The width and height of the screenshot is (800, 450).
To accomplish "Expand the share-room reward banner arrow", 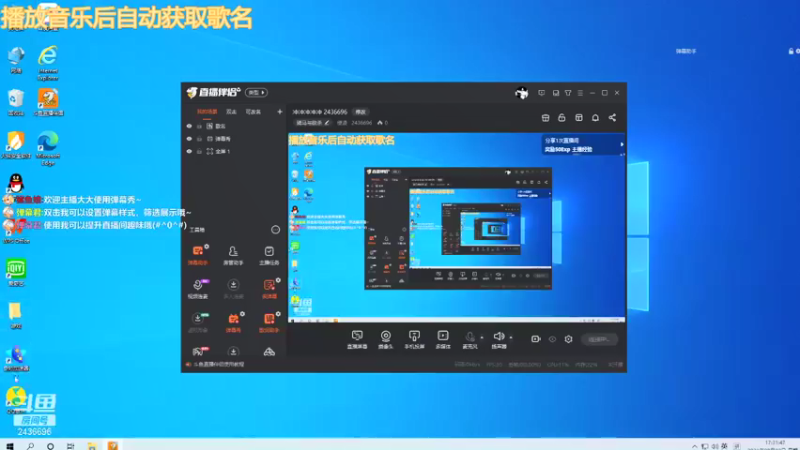I will pyautogui.click(x=621, y=145).
